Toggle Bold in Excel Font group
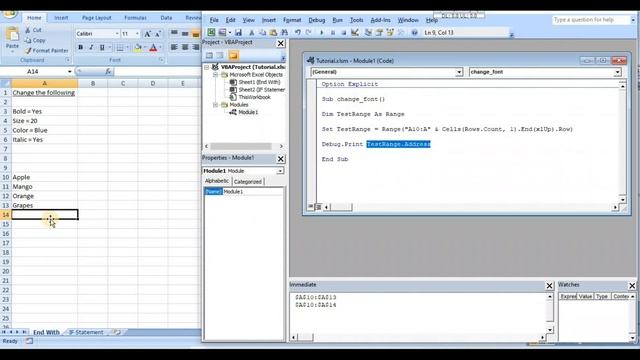This screenshot has width=640, height=360. [x=80, y=48]
